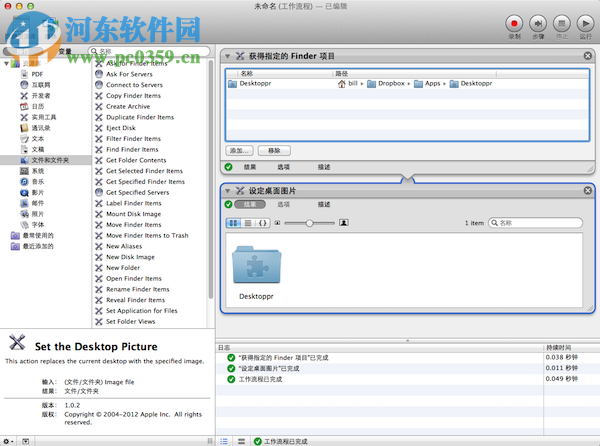Open the 最常使用的 smart folder
This screenshot has width=600, height=446.
33,235
